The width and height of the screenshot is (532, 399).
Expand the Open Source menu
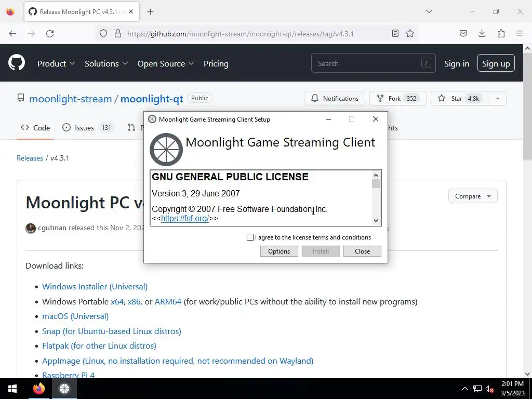pos(166,63)
